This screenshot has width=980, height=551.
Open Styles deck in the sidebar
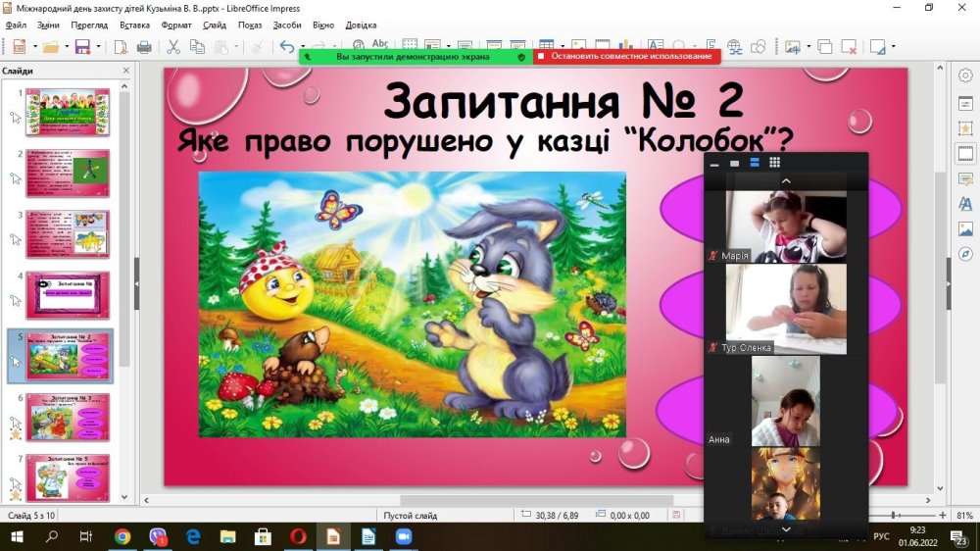point(965,203)
